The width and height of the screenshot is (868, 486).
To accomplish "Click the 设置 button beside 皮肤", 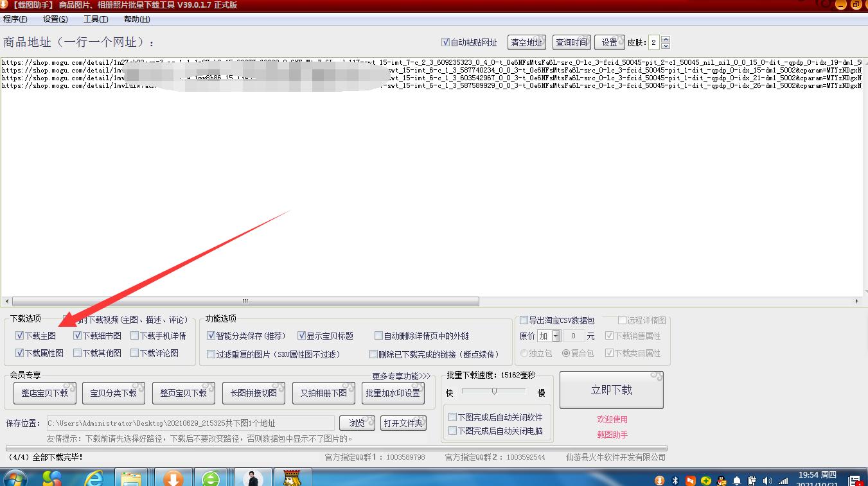I will [610, 42].
